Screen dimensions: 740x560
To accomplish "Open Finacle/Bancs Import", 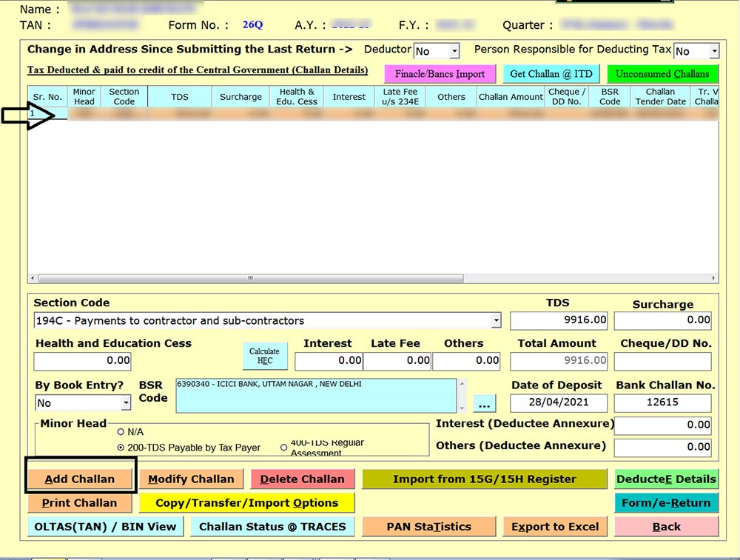I will pos(440,74).
